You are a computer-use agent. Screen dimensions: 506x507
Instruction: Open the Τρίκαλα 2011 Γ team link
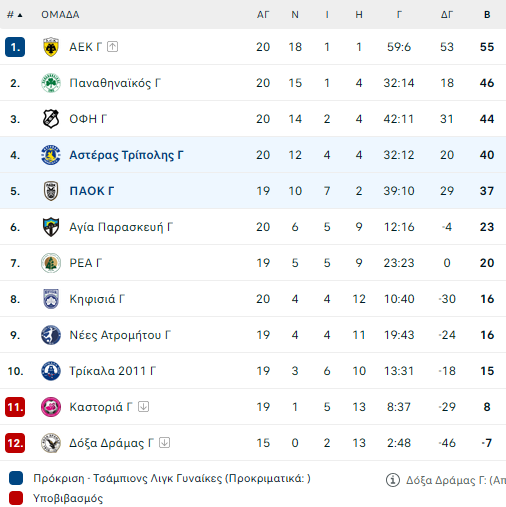(x=113, y=371)
